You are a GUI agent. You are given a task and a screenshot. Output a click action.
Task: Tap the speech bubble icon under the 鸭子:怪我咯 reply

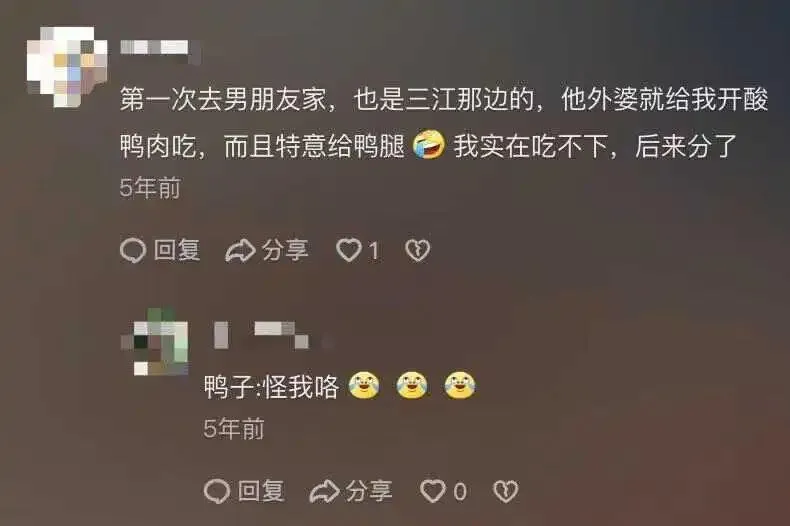(217, 491)
